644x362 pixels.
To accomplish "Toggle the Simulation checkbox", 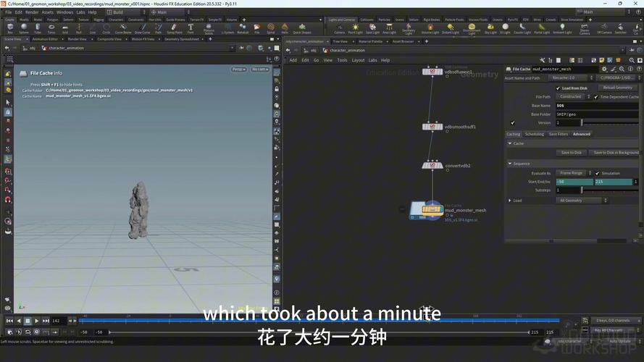I will (597, 173).
